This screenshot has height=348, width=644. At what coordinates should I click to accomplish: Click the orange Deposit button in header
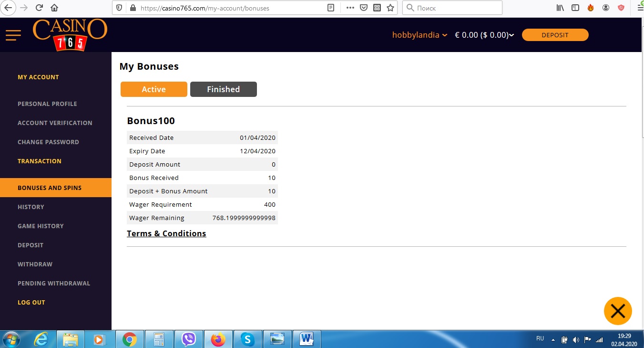click(x=555, y=35)
